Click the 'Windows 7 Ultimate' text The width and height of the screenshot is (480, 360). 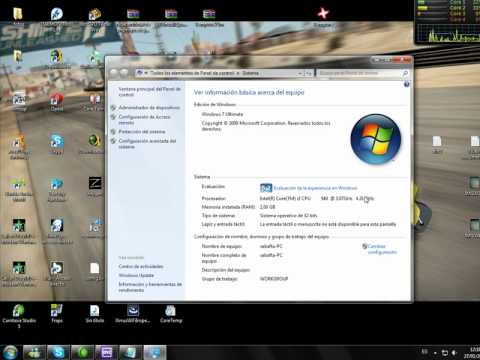pyautogui.click(x=222, y=114)
